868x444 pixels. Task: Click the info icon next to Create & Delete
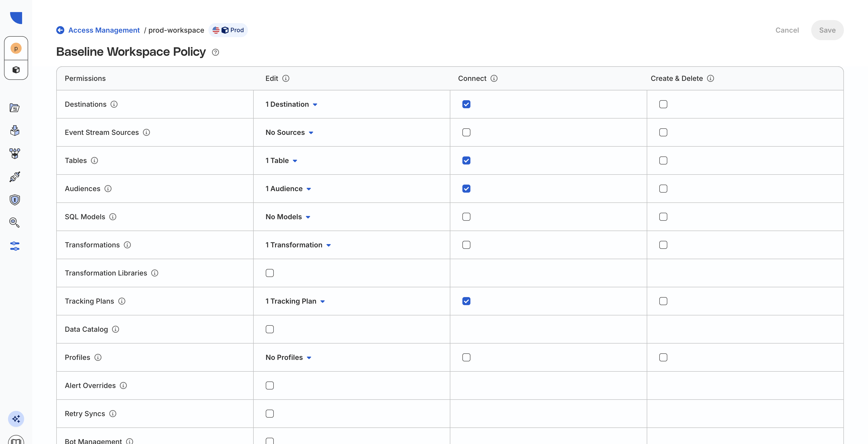[x=710, y=79]
